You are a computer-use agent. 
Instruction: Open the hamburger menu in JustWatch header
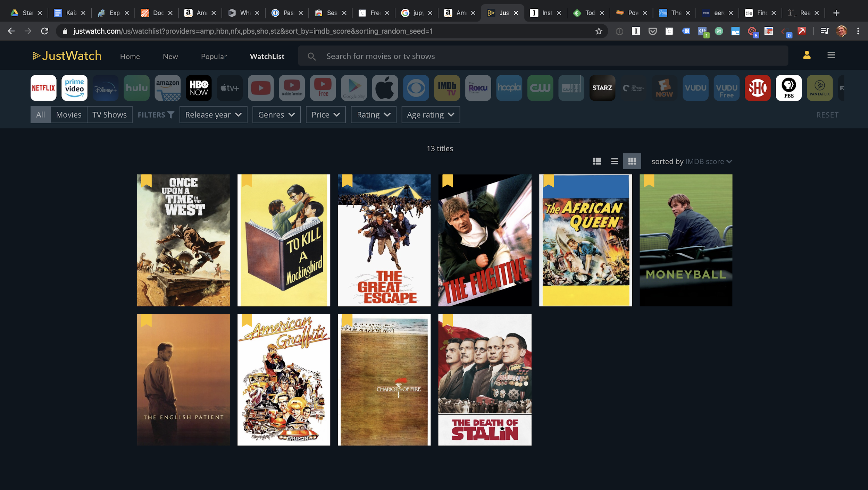pyautogui.click(x=831, y=55)
